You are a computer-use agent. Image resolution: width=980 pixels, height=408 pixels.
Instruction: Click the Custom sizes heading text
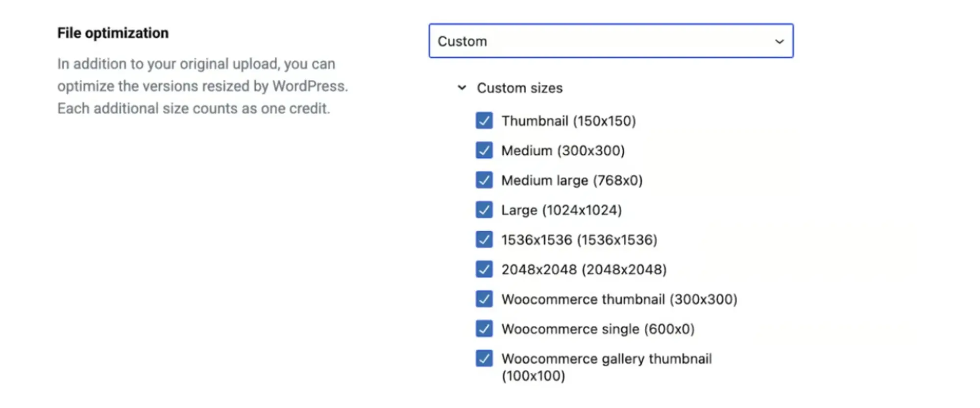(519, 88)
